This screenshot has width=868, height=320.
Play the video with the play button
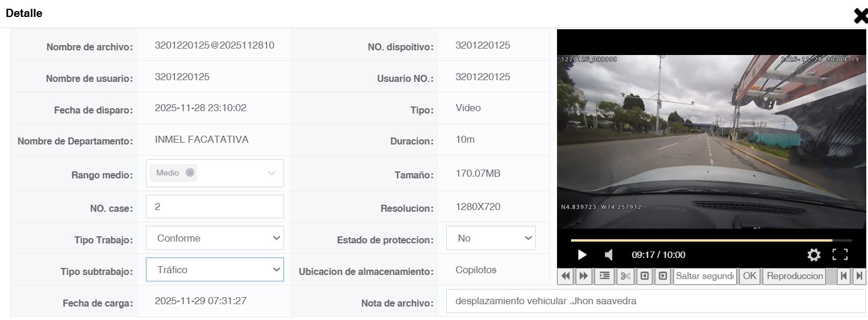(582, 254)
